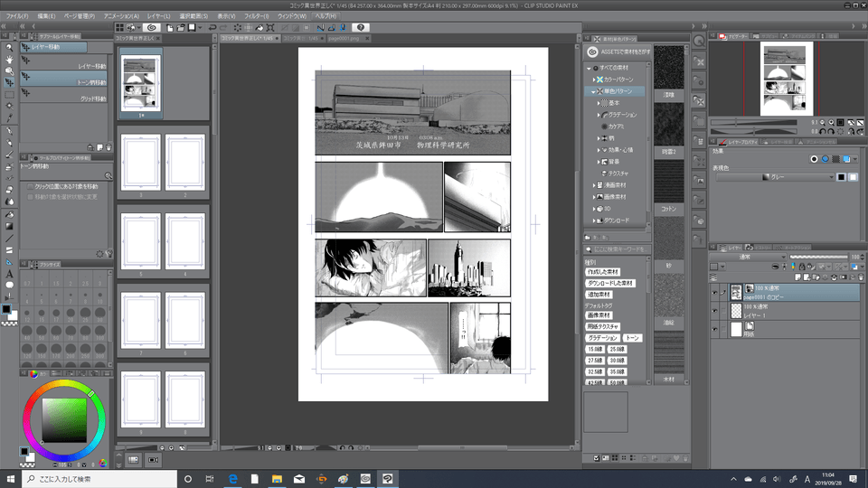
Task: Open グレー expression color dropdown
Action: point(775,177)
